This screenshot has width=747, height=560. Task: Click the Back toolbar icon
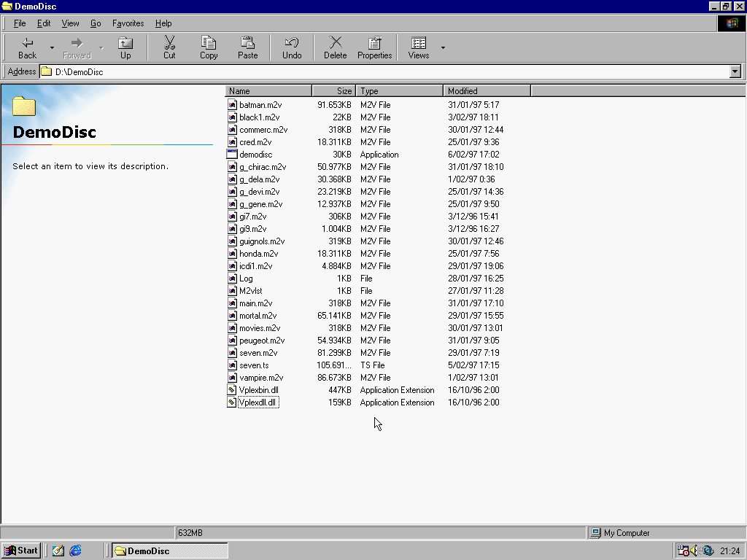pos(27,44)
